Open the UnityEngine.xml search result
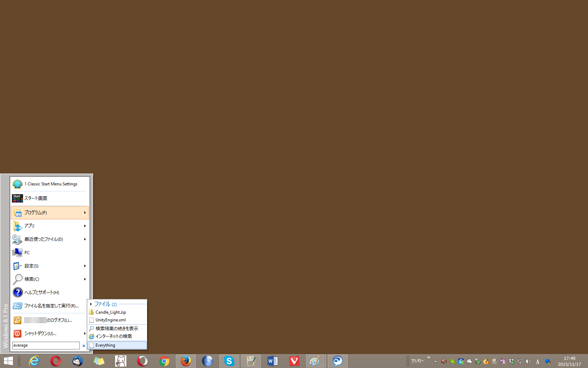The height and width of the screenshot is (368, 588). coord(117,320)
